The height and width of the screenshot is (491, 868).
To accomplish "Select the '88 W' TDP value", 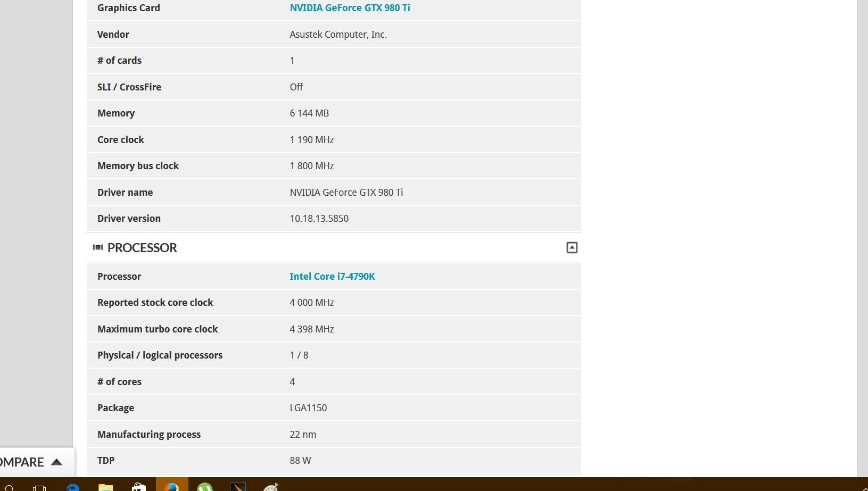I will (x=300, y=461).
